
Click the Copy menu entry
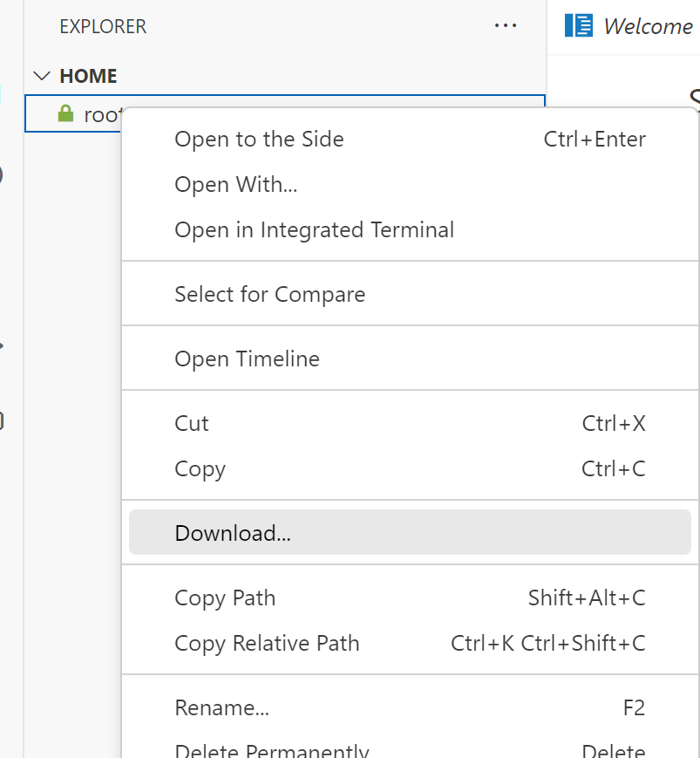[x=200, y=469]
